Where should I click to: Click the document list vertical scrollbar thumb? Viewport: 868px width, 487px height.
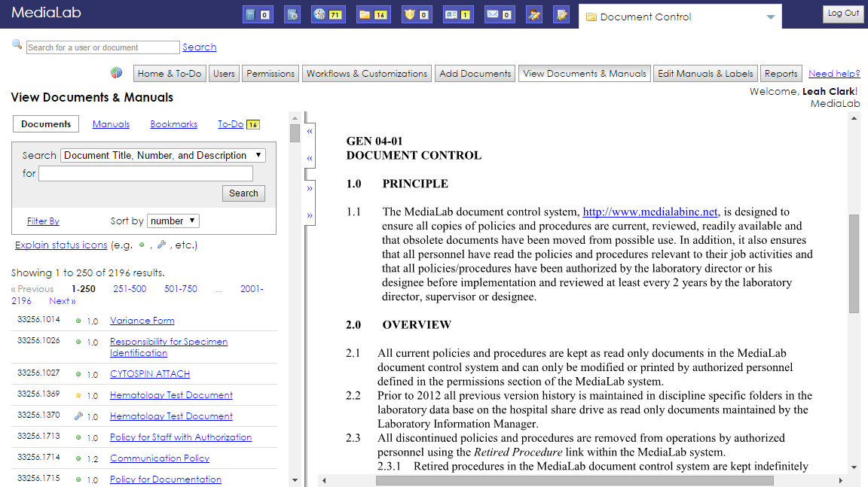click(295, 133)
